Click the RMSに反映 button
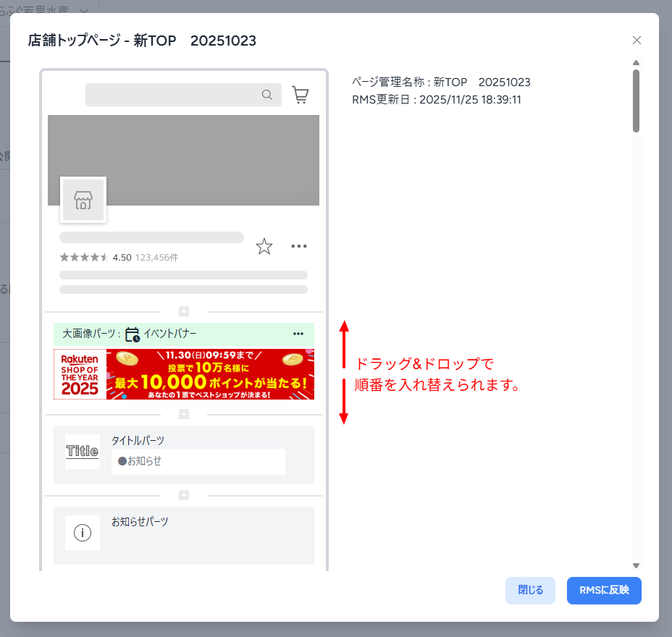 click(604, 590)
